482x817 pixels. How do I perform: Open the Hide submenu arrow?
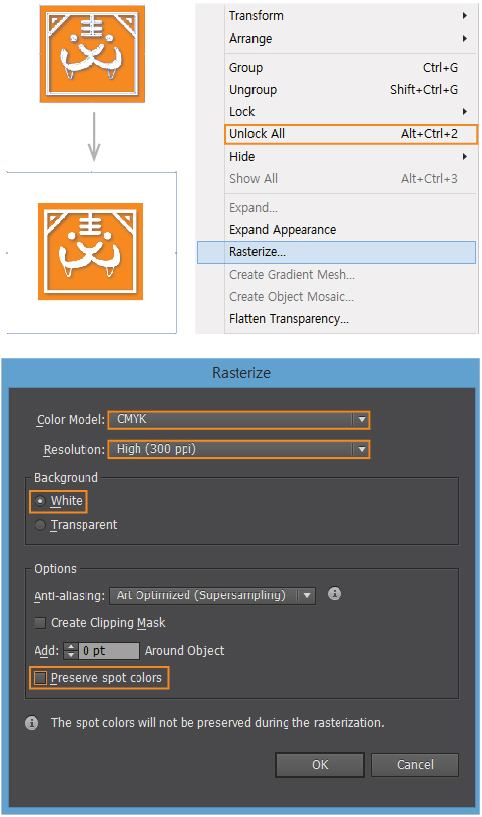(465, 156)
